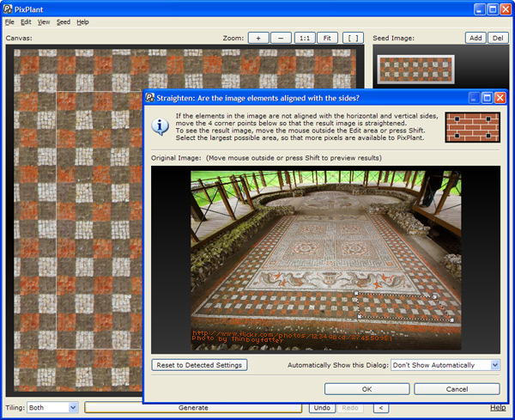This screenshot has width=515, height=420.
Task: Click the zoom out minus button
Action: point(281,38)
